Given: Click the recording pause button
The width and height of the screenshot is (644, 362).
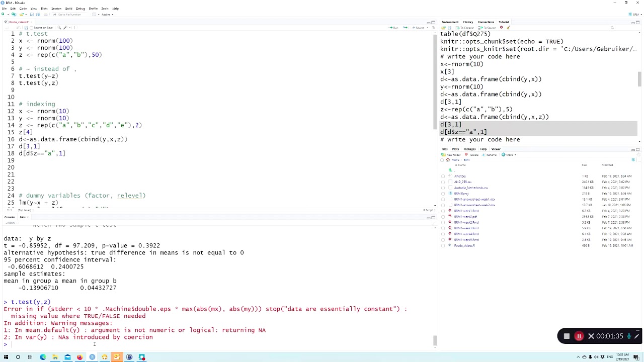Looking at the screenshot, I should 579,336.
